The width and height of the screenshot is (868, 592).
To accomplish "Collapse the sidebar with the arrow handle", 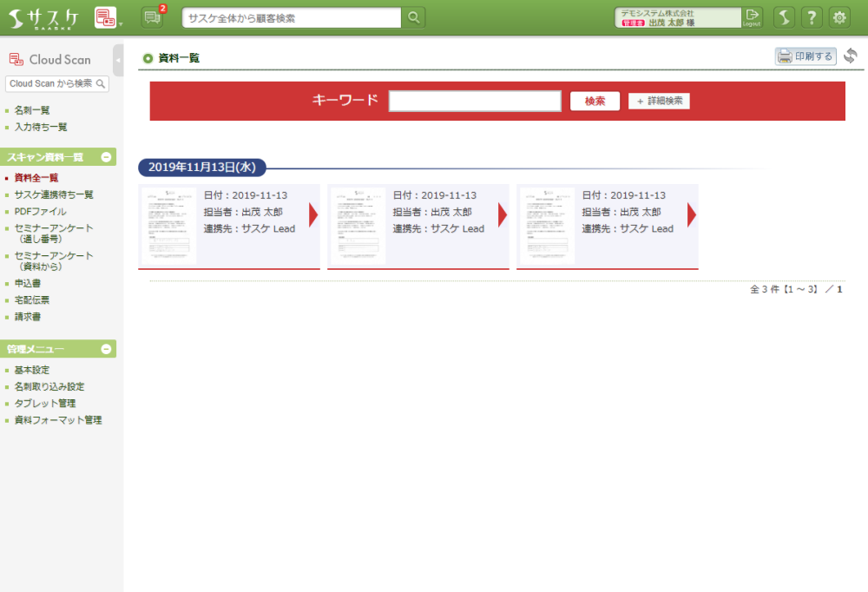I will [118, 60].
